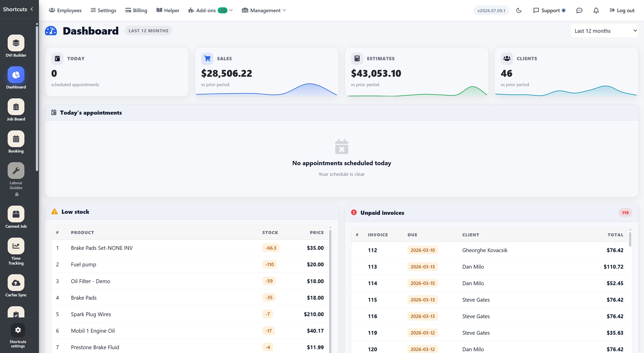Open the Last 12 months period dropdown
This screenshot has height=353, width=644.
(x=604, y=31)
